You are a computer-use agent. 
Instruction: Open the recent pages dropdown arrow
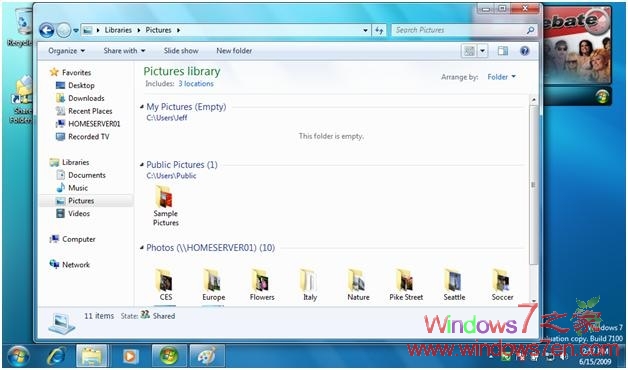tap(76, 30)
